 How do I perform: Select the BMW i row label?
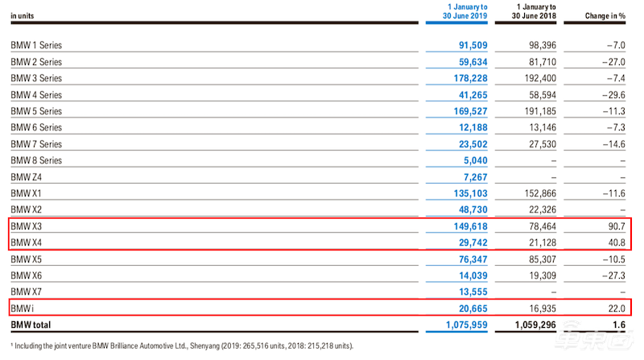click(24, 308)
